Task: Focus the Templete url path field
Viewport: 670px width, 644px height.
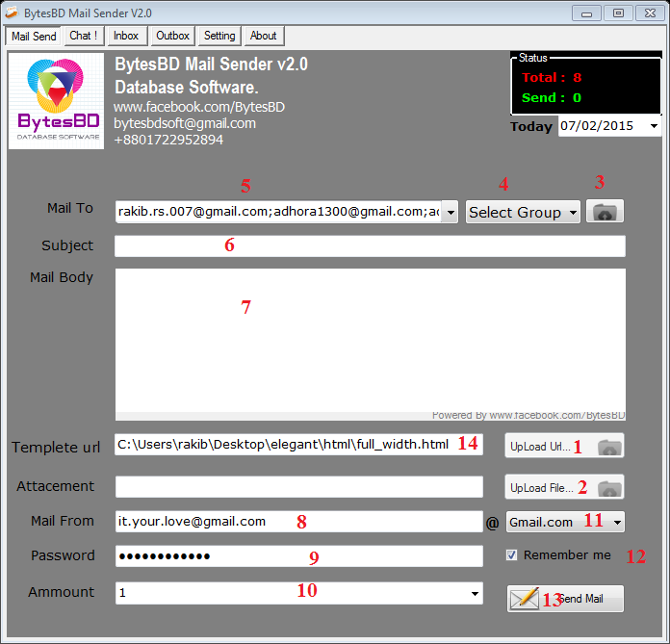Action: point(298,445)
